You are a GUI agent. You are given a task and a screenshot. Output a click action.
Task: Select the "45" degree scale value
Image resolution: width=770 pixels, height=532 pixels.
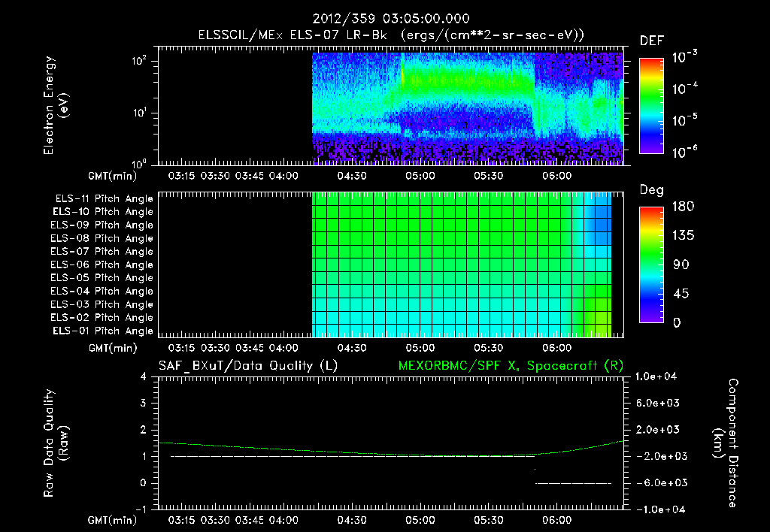pyautogui.click(x=681, y=294)
